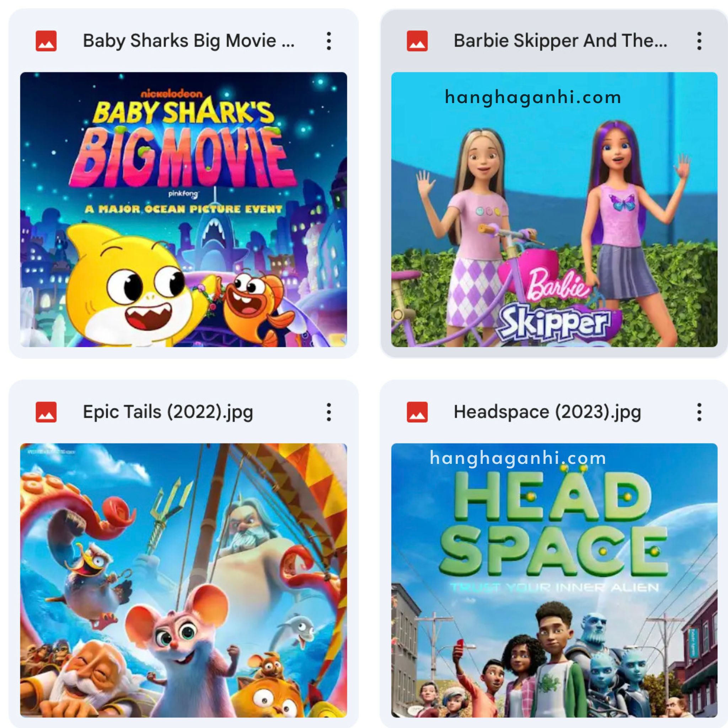Viewport: 728px width, 728px height.
Task: Open three-dot menu for Barbie Skipper file
Action: coord(699,41)
